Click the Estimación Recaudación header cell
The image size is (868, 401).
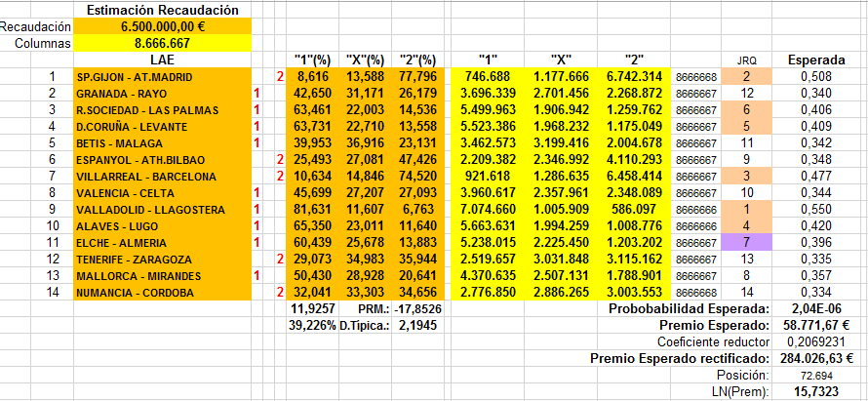click(162, 10)
